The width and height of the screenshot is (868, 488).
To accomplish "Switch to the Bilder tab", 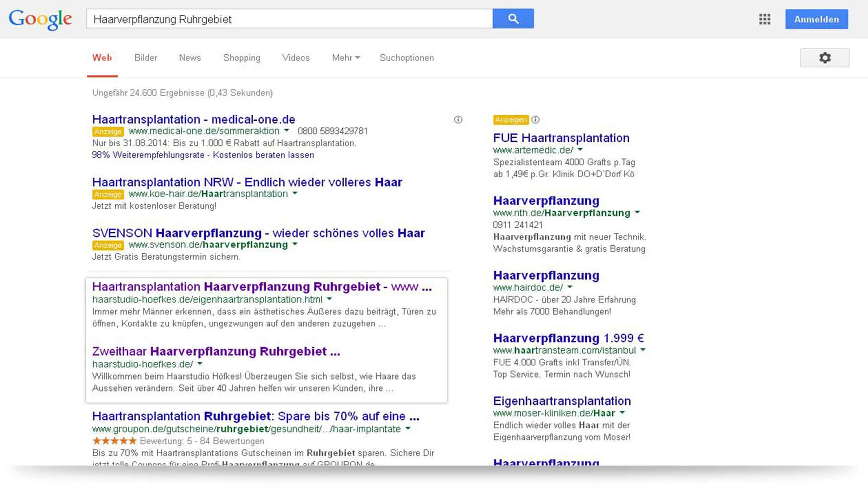I will click(146, 58).
